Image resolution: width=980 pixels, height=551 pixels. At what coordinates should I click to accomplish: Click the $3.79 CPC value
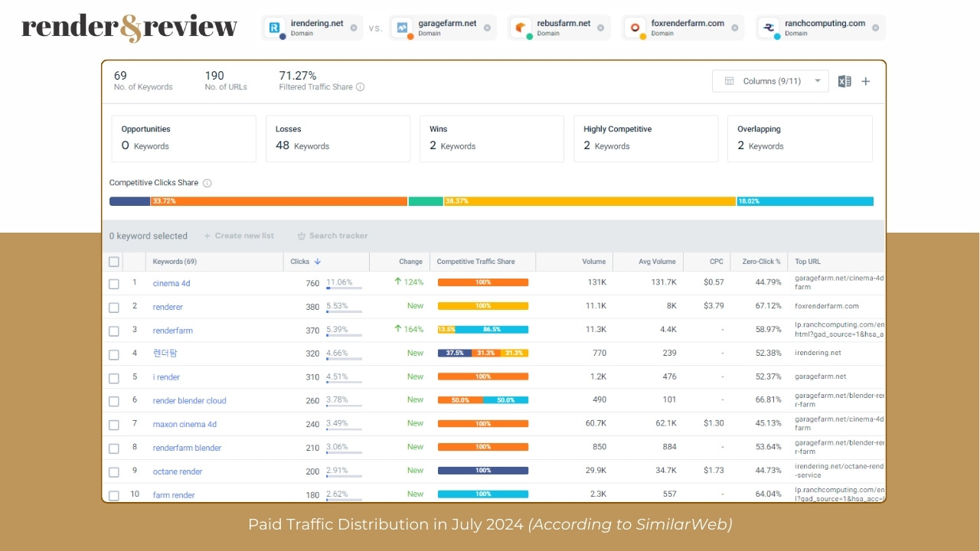(714, 306)
